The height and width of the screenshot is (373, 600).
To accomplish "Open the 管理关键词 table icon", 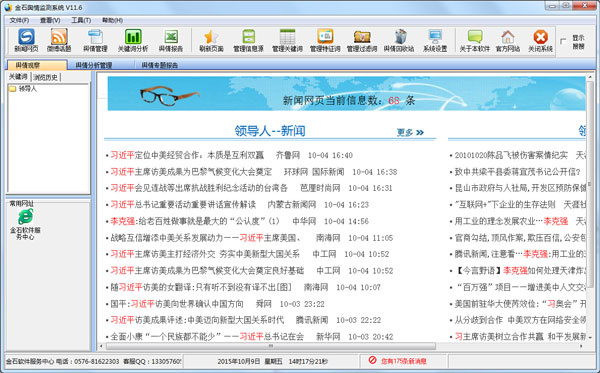I will 287,40.
